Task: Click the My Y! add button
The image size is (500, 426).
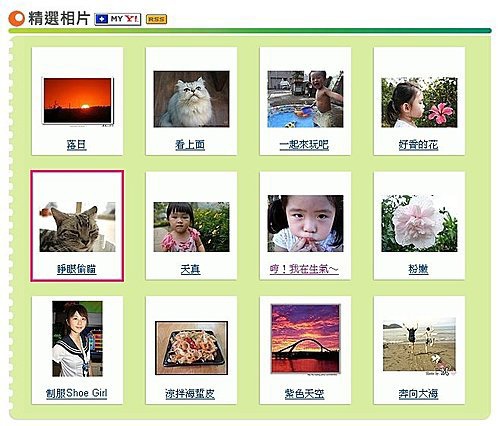Action: point(117,19)
